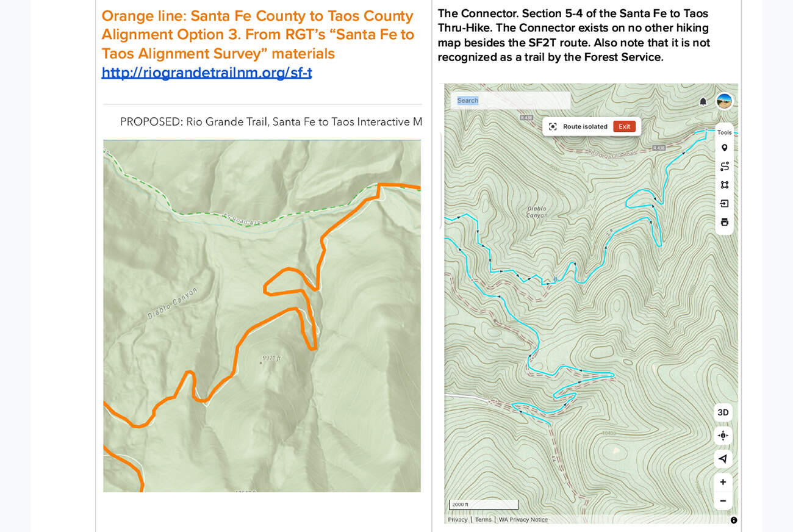Open the WA Privacy Notice link
The image size is (793, 532).
click(523, 520)
